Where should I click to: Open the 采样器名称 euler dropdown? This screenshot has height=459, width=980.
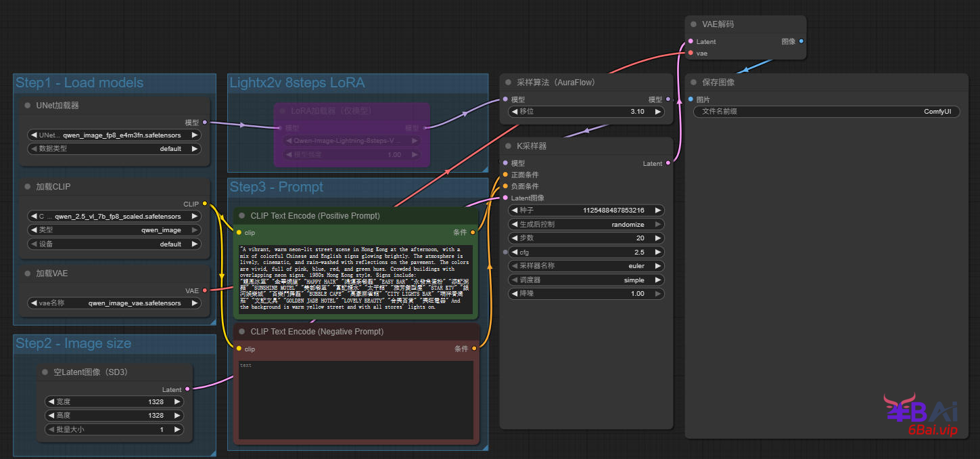[586, 266]
